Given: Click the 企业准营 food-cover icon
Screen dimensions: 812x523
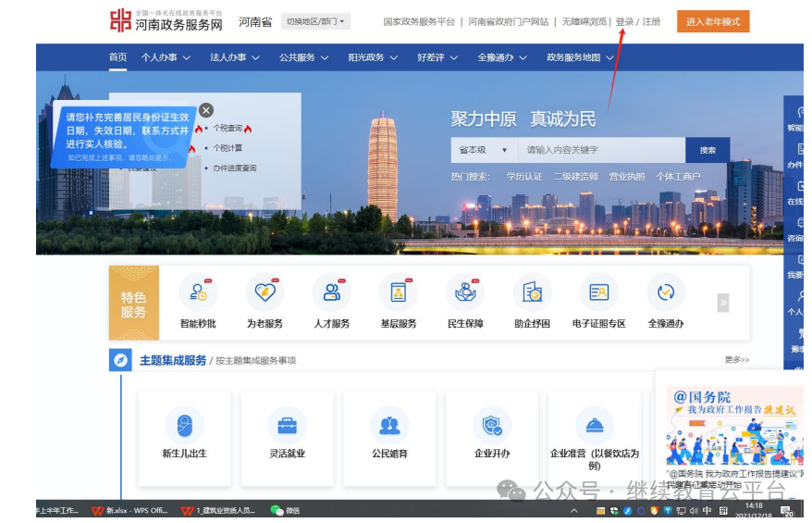Looking at the screenshot, I should pyautogui.click(x=595, y=426).
